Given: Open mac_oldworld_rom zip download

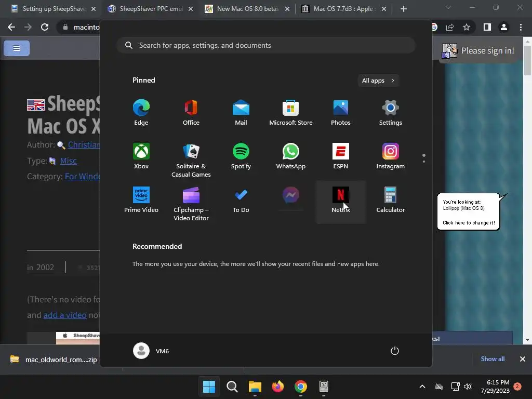Looking at the screenshot, I should pos(54,360).
